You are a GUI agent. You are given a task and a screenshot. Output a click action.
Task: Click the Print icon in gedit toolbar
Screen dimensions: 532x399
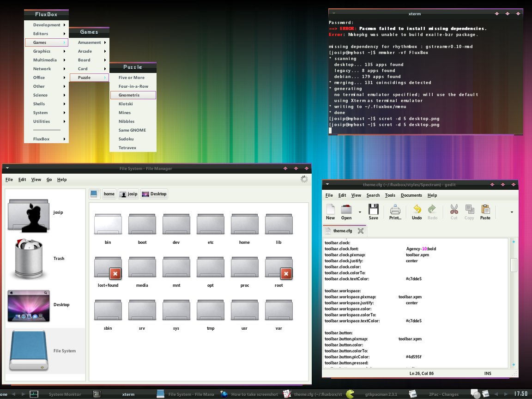click(x=395, y=212)
